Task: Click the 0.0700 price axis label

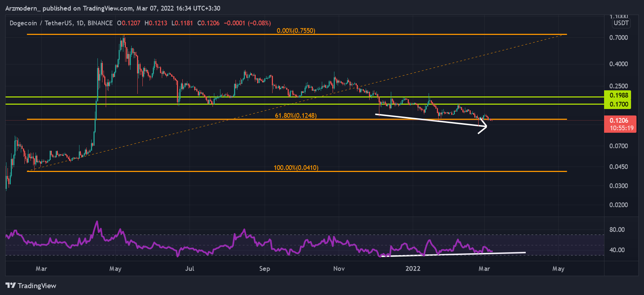Action: click(x=619, y=146)
